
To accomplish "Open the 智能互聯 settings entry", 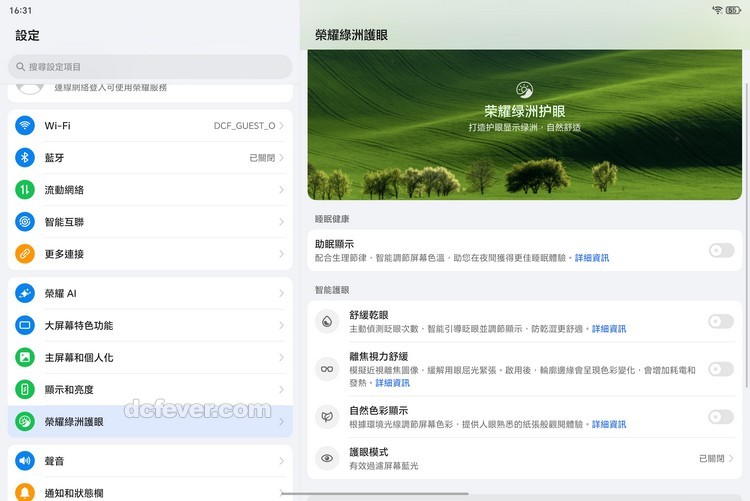I will coord(150,222).
